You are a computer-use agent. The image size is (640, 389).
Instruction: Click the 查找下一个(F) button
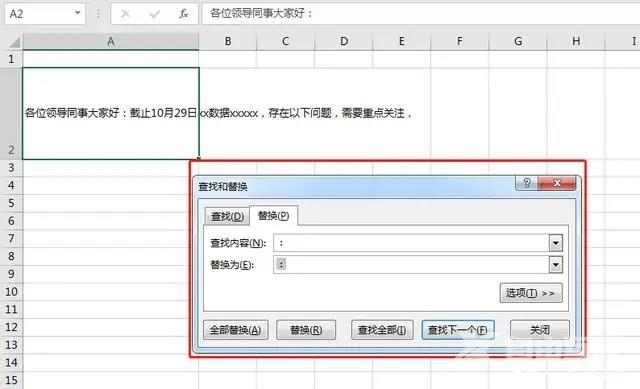tap(458, 330)
